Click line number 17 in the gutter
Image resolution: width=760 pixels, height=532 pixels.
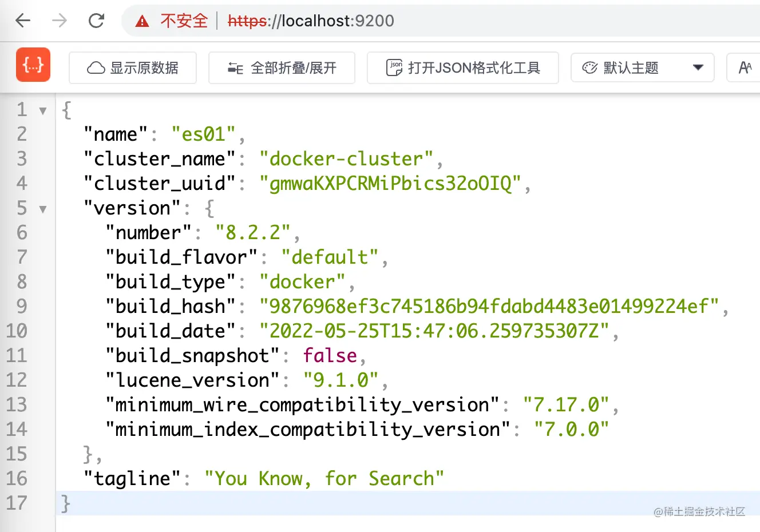[x=17, y=503]
